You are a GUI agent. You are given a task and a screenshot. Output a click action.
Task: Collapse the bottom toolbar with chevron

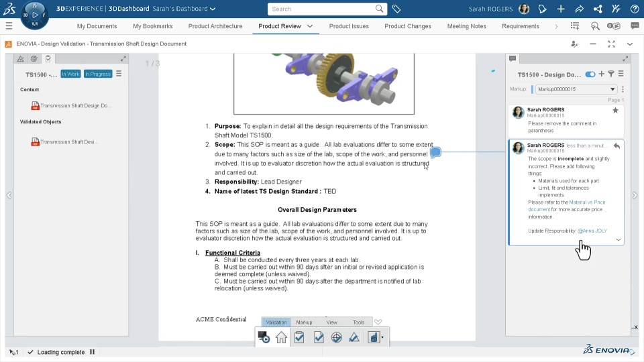pos(378,322)
